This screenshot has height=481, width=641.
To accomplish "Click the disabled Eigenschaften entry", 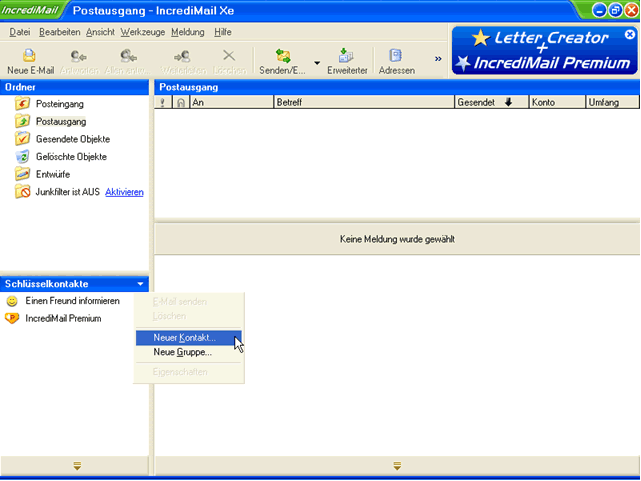I will 188,372.
